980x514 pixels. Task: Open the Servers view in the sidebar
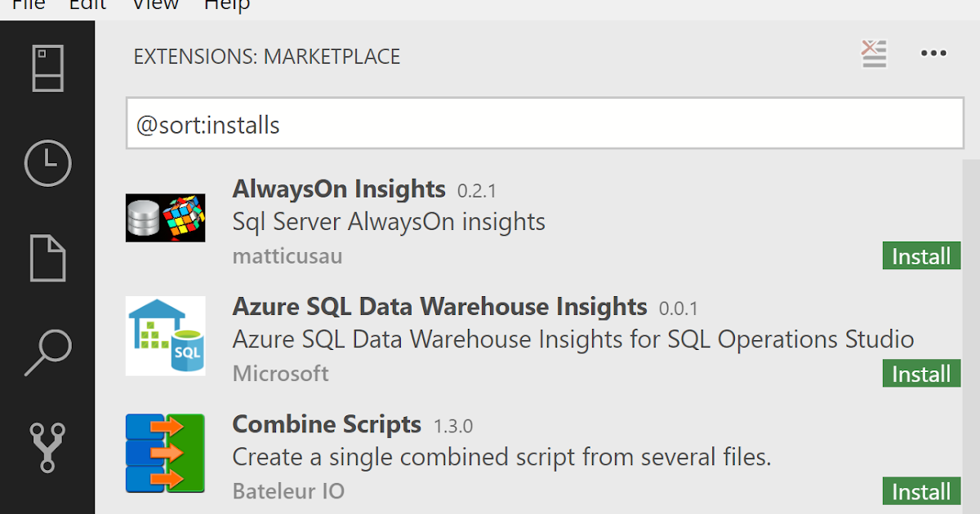47,69
